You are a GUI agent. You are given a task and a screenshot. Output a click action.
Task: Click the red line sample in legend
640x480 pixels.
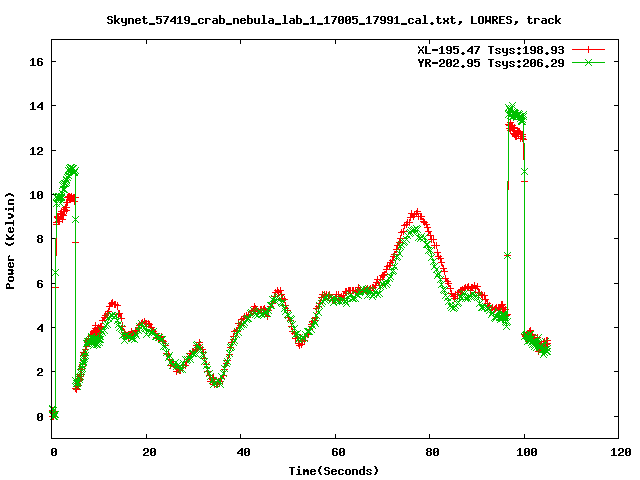point(588,50)
